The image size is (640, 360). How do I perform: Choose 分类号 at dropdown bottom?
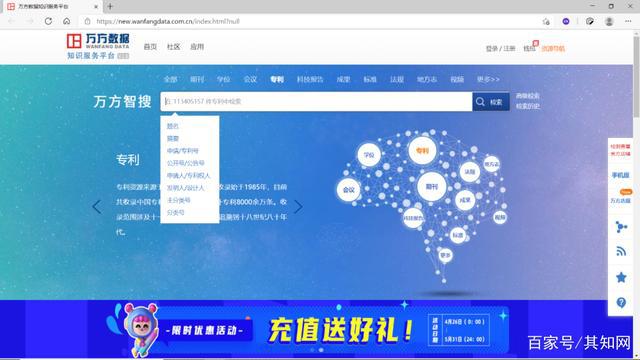176,212
